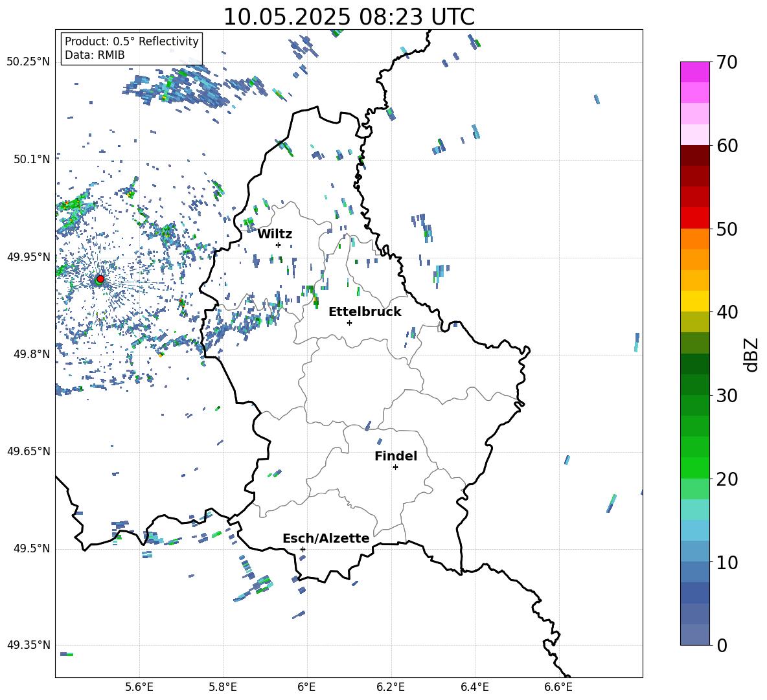Image resolution: width=767 pixels, height=700 pixels.
Task: Click the colorbar 'dBZ' unit label
Action: (751, 354)
